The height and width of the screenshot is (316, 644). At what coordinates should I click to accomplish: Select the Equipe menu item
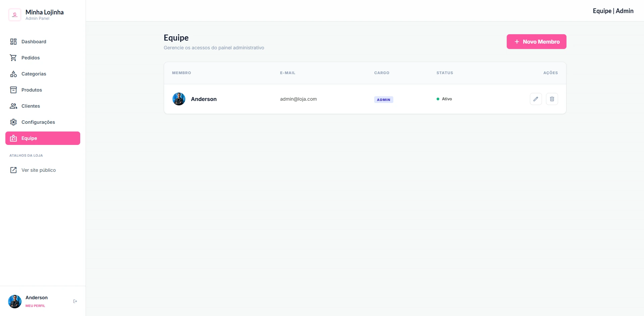coord(43,138)
